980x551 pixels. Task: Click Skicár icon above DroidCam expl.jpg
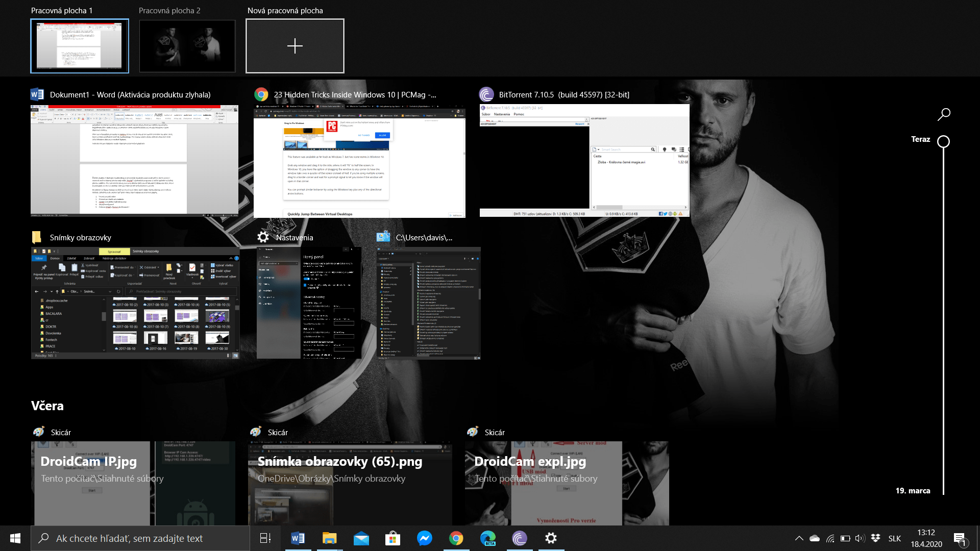tap(473, 432)
